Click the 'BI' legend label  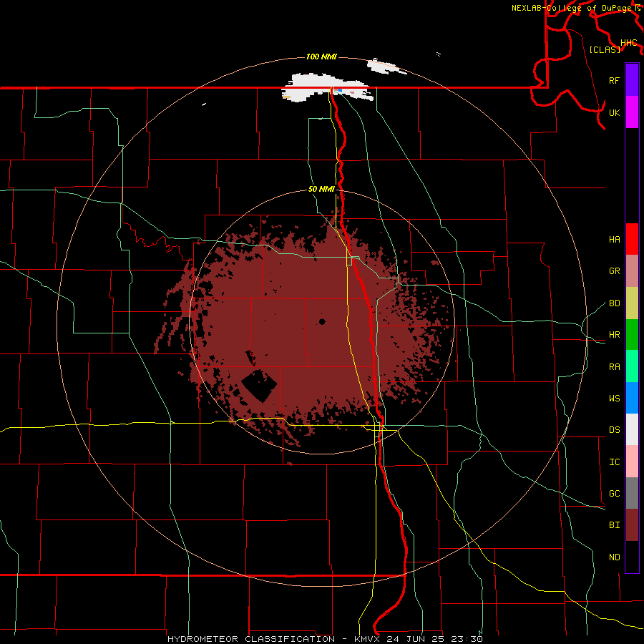(614, 525)
